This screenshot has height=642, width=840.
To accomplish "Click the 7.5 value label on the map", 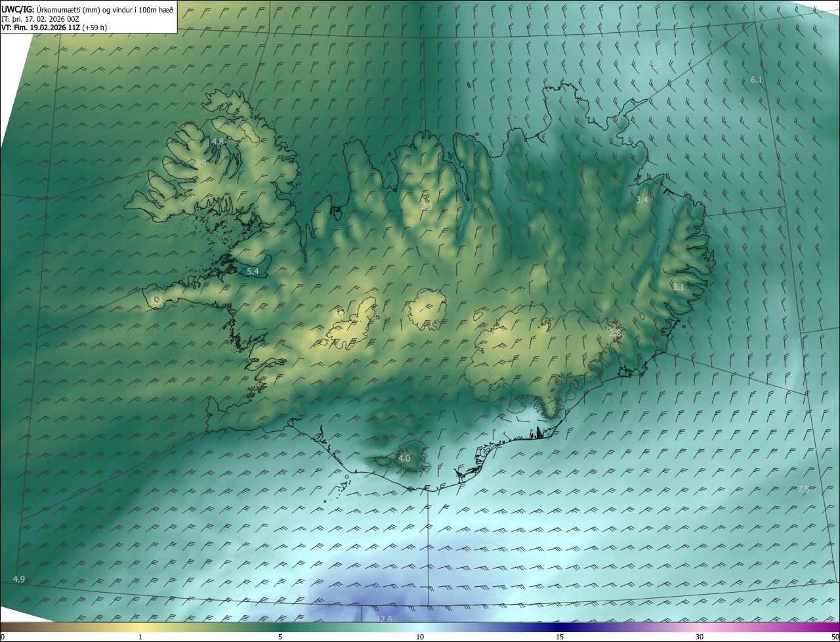I will point(803,490).
